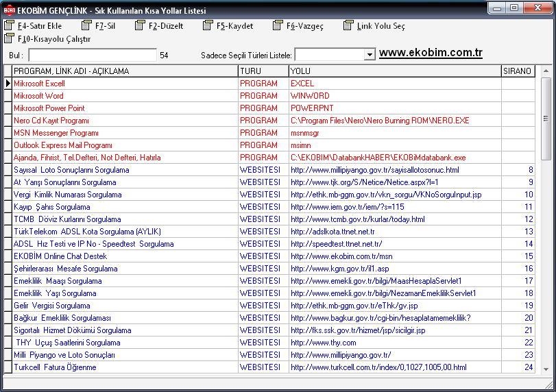This screenshot has height=392, width=556.
Task: Click WEBSITESI type cell of Turkcell row
Action: (264, 367)
